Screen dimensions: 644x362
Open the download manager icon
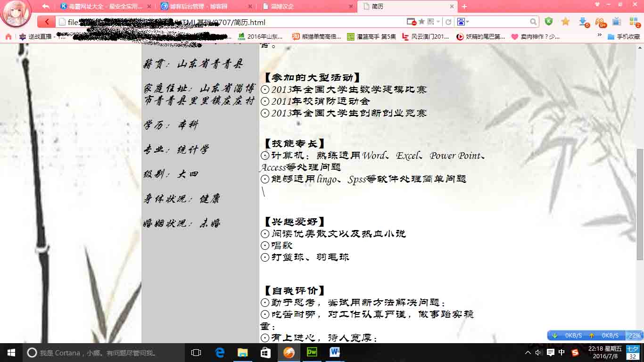(x=583, y=22)
